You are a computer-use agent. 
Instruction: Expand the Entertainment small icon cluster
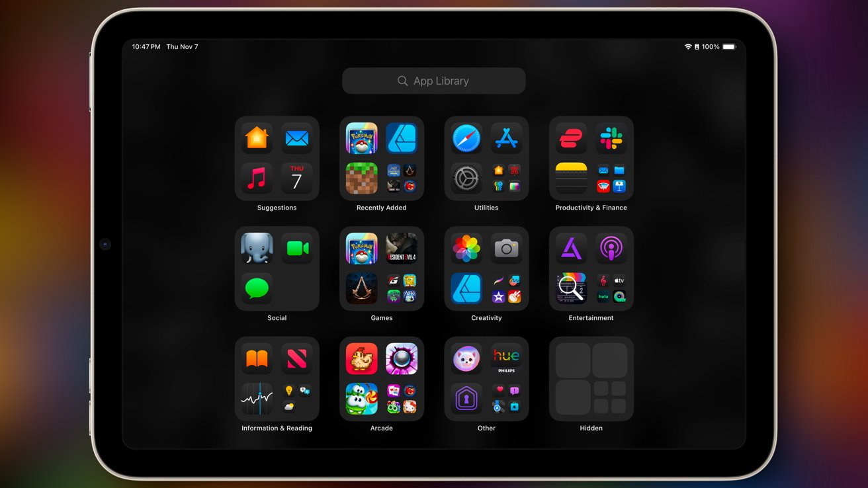(611, 288)
